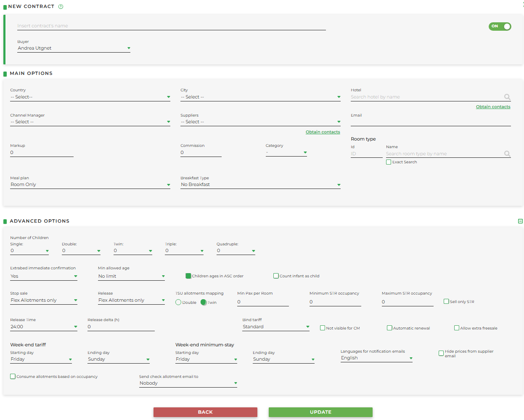Viewport: 524px width, 420px height.
Task: Click the help icon beside New Contract
Action: tap(61, 6)
